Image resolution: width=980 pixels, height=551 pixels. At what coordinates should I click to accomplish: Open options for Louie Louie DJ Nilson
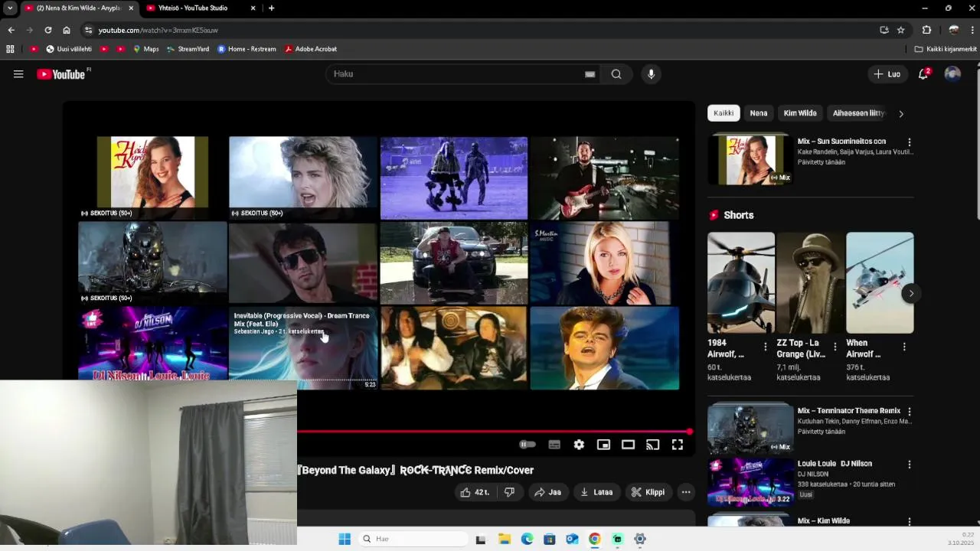pos(910,465)
